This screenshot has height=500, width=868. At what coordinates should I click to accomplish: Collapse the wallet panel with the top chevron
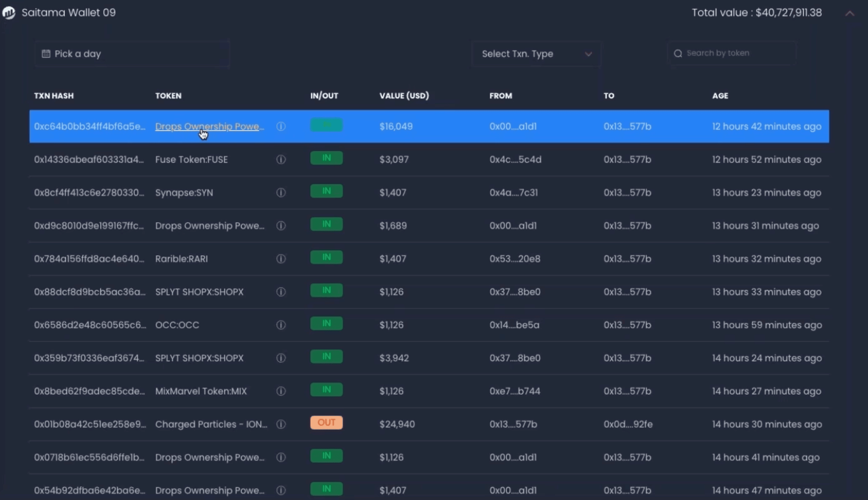850,13
